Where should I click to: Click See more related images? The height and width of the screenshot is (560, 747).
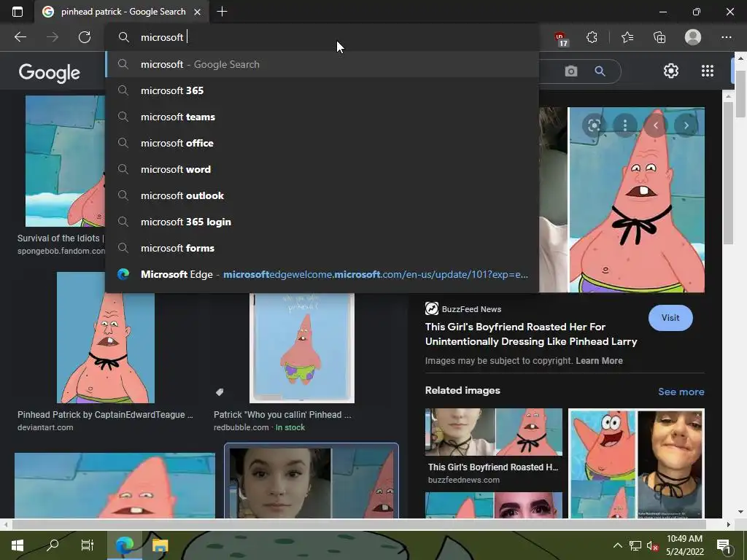click(681, 392)
